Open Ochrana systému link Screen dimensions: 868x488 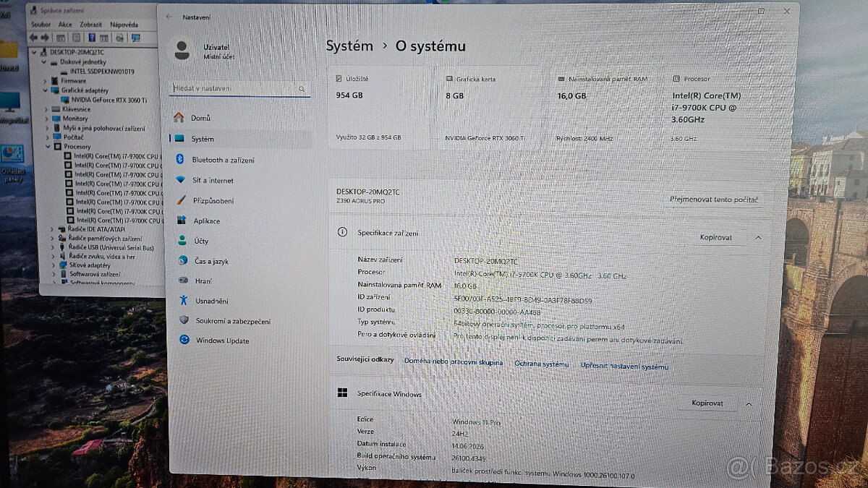(542, 364)
